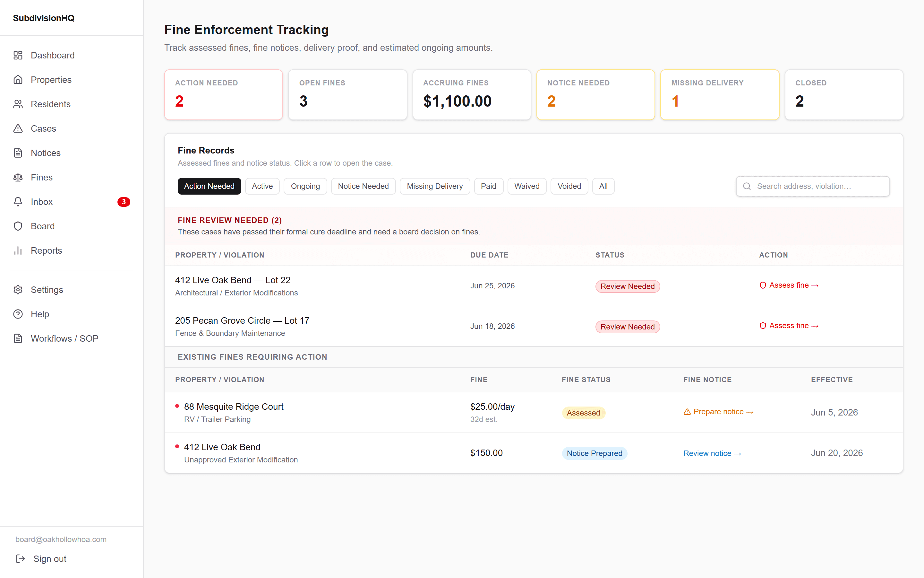Open the 412 Live Oak Bend — Lot 22 row
924x578 pixels.
pyautogui.click(x=534, y=286)
